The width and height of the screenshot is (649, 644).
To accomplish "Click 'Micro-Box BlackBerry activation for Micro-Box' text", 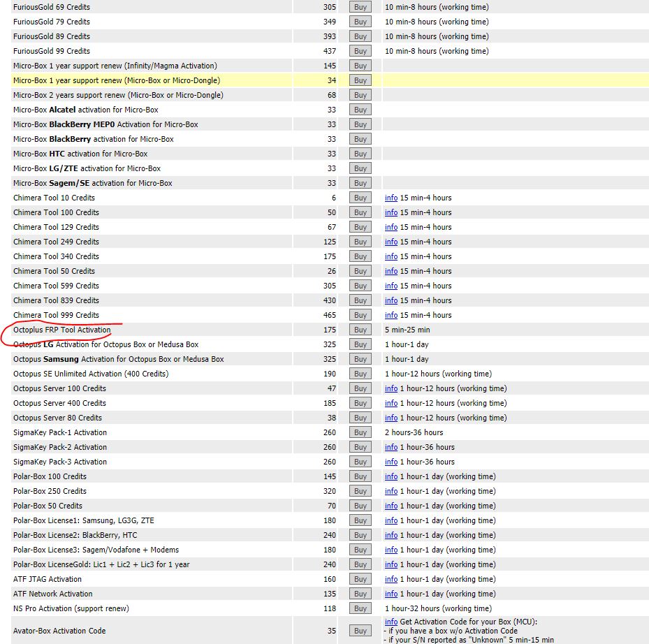I will pyautogui.click(x=93, y=140).
